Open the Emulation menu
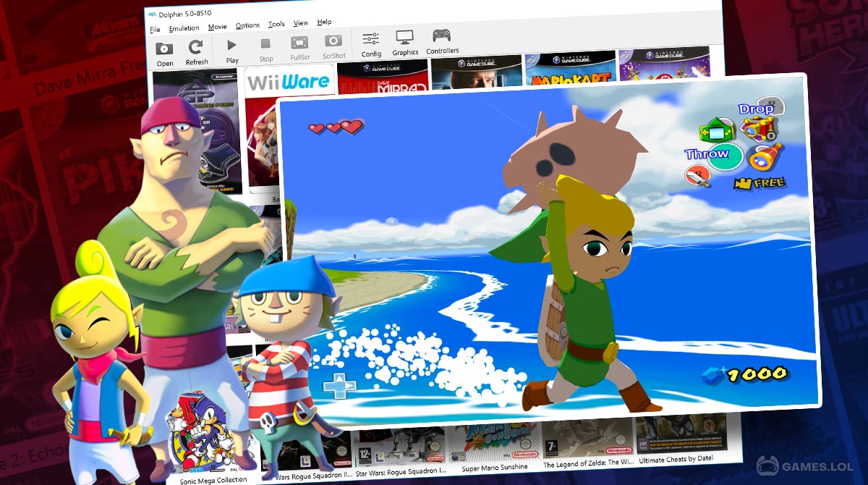This screenshot has width=868, height=485. coord(184,28)
